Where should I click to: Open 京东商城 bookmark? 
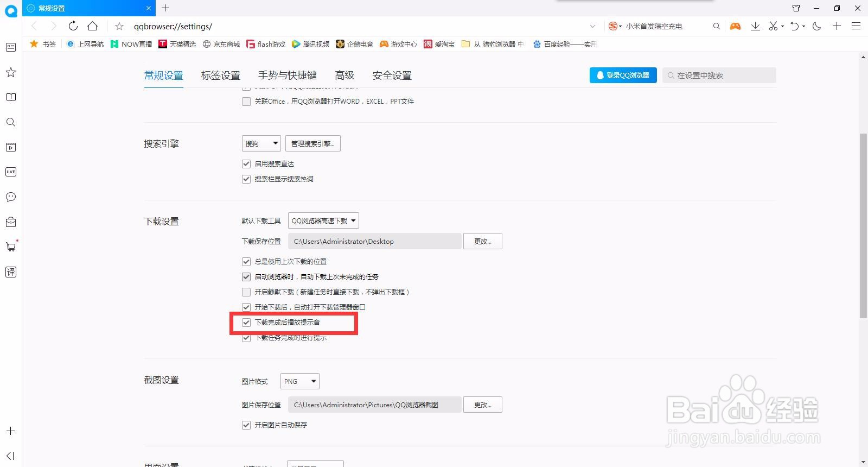point(221,44)
